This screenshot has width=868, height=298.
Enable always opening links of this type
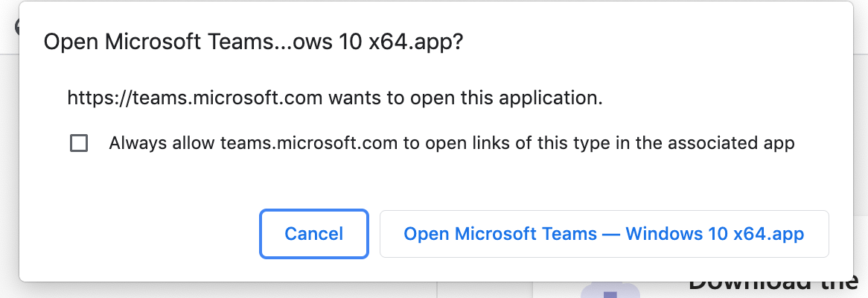[79, 144]
